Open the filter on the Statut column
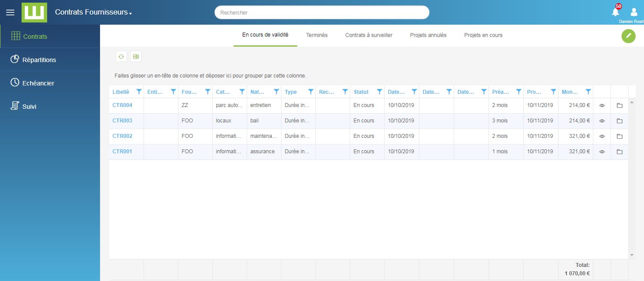This screenshot has height=281, width=644. [x=379, y=92]
